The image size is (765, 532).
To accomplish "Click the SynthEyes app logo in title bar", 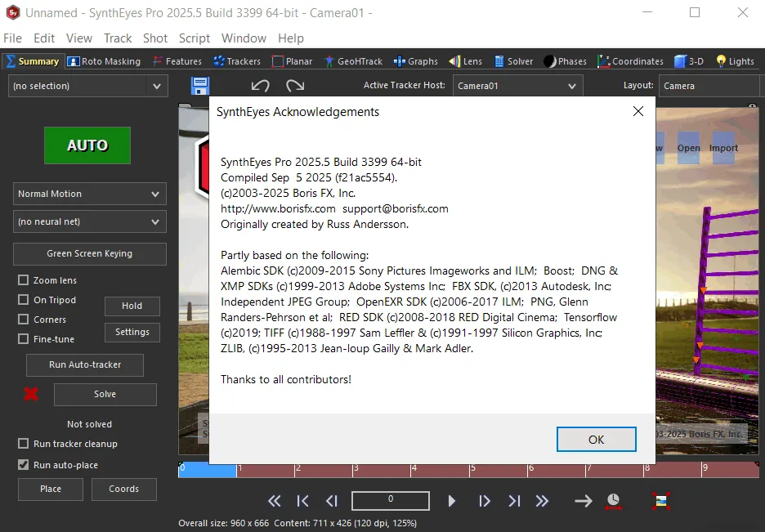I will point(13,13).
